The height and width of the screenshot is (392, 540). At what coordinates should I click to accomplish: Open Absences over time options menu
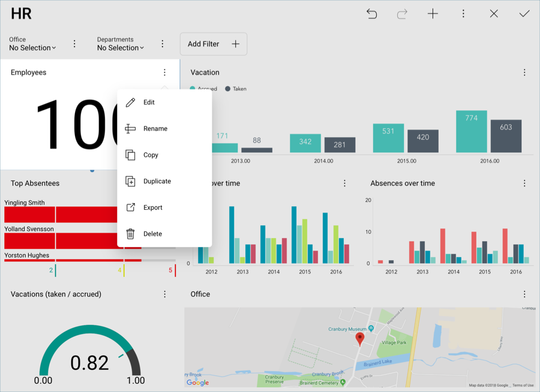[524, 183]
